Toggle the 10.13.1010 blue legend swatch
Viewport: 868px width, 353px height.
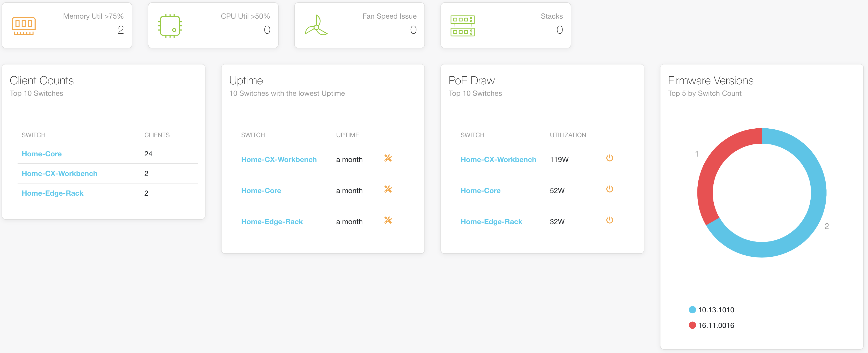692,310
